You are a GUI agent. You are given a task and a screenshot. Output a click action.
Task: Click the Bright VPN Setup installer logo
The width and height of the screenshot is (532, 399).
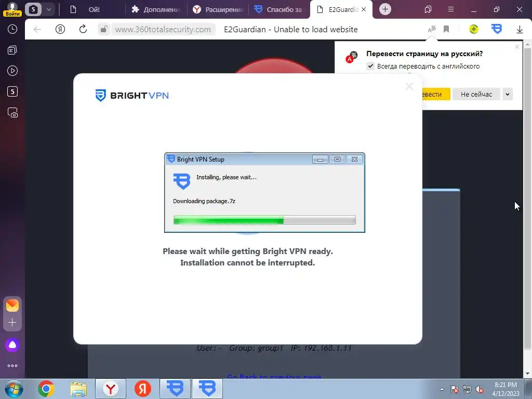(x=182, y=181)
